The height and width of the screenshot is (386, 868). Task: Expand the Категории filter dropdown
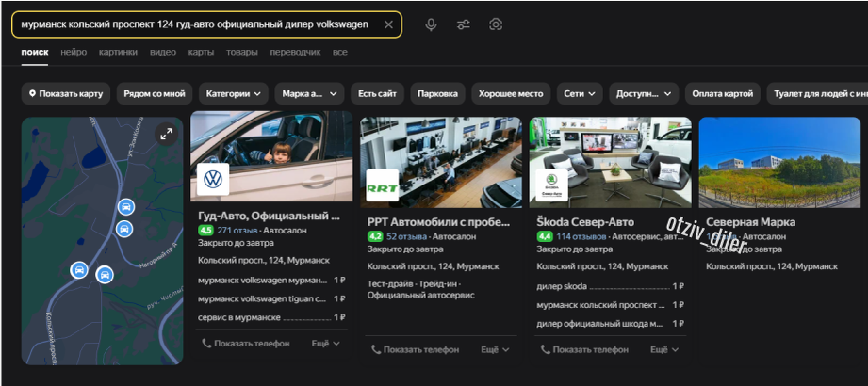pyautogui.click(x=234, y=93)
